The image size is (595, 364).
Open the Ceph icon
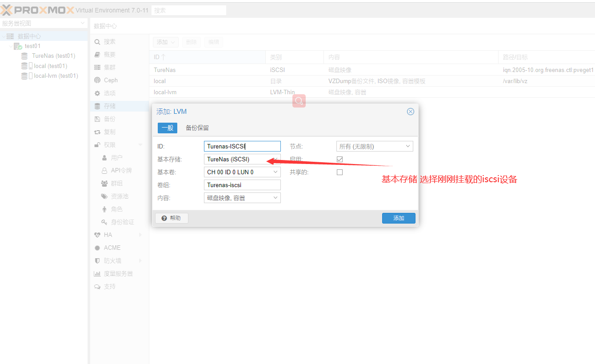coord(97,80)
